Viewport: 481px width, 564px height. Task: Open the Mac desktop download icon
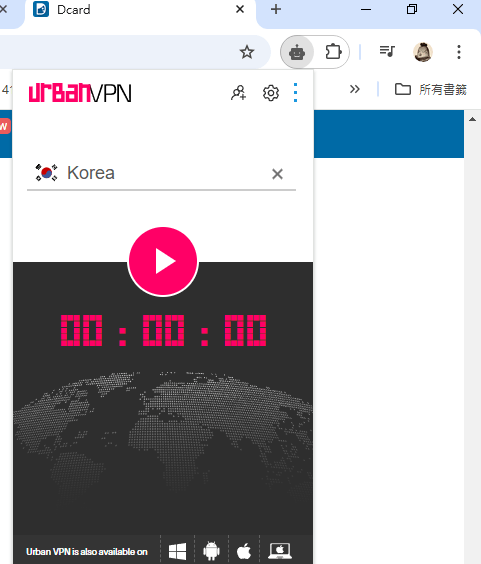(280, 551)
